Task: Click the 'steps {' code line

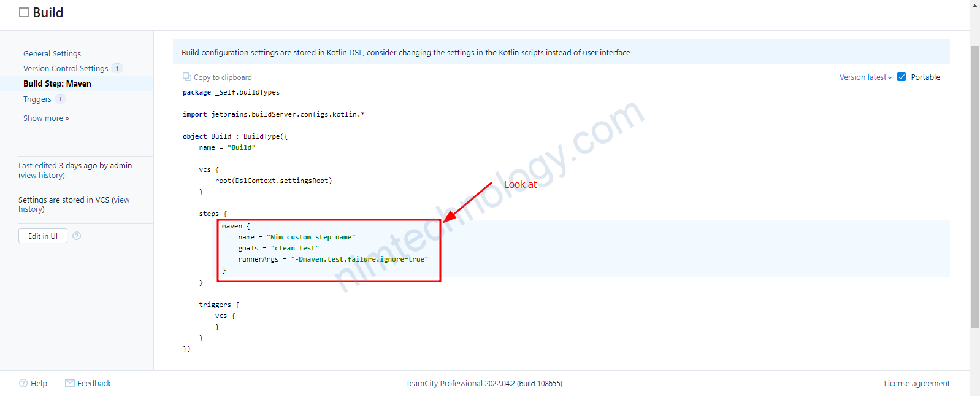Action: [x=213, y=214]
